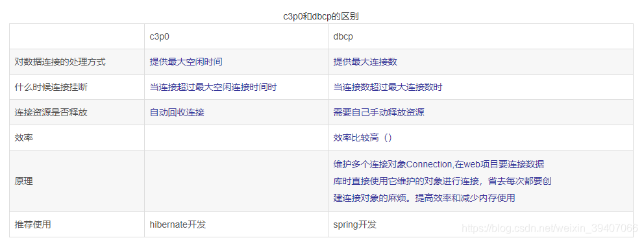Viewport: 644px width, 240px height.
Task: Select the c3p0 column header cell
Action: coord(236,36)
